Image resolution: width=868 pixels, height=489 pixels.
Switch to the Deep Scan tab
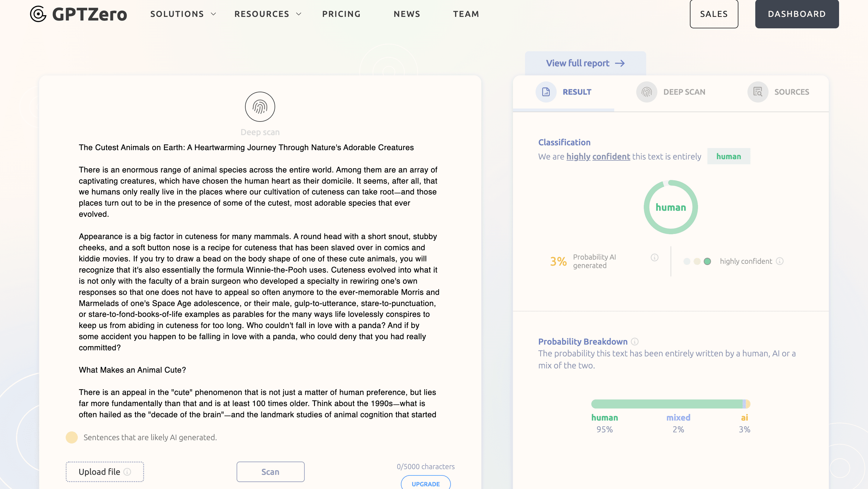coord(684,92)
